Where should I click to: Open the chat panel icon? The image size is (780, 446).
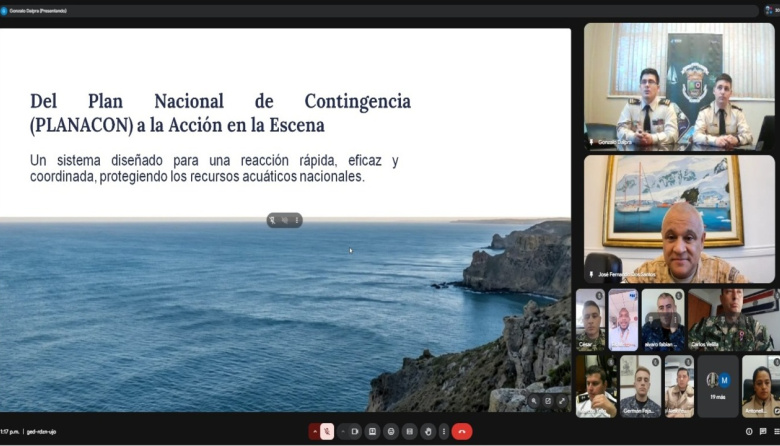[x=763, y=432]
